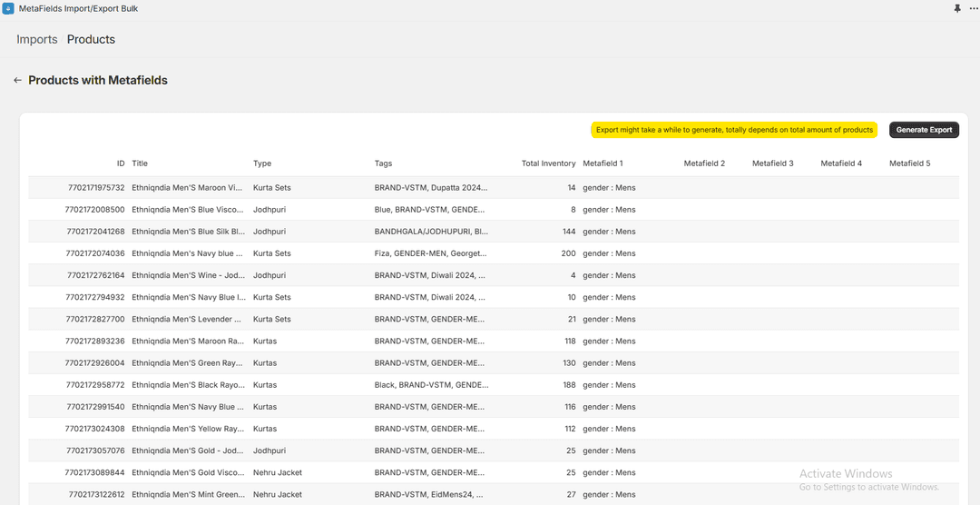Click the Type column header
The width and height of the screenshot is (980, 505).
coord(262,163)
